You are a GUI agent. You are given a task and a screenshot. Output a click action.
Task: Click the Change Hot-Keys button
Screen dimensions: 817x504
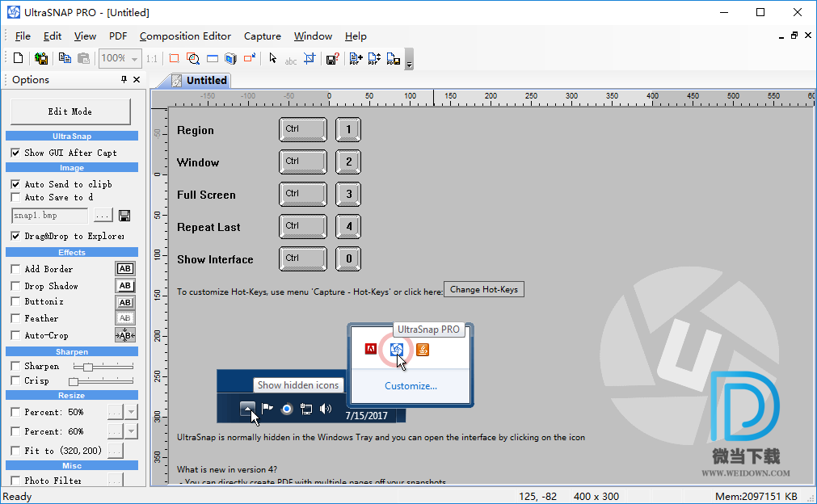point(483,289)
